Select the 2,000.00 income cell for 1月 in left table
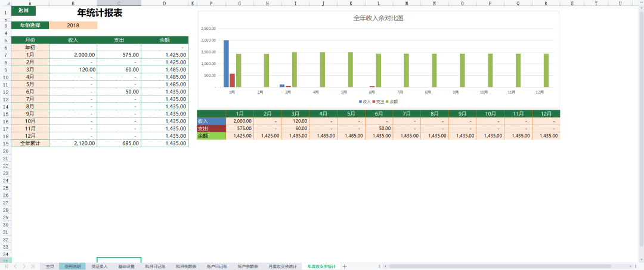This screenshot has width=644, height=270. click(x=73, y=55)
